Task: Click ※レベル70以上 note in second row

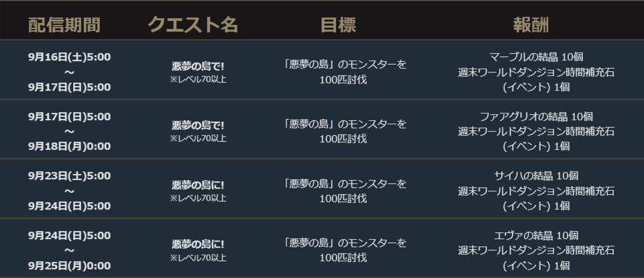Action: click(x=198, y=138)
